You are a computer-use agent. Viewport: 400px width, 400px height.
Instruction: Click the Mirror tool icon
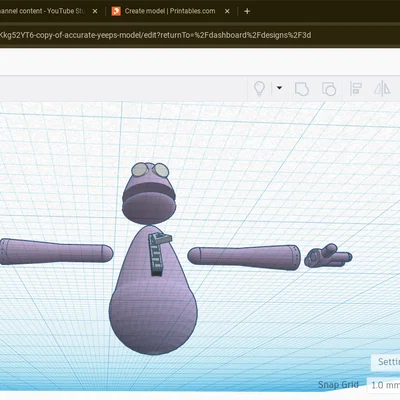382,89
